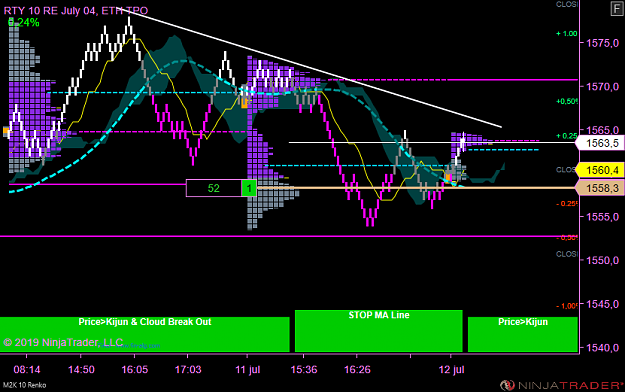Click the 14:50 time axis label

coord(81,370)
